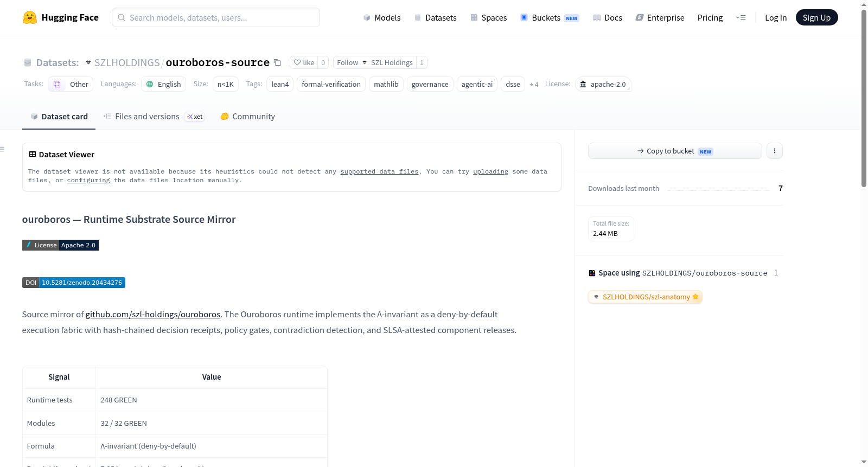Switch to the Community tab
This screenshot has width=868, height=467.
247,116
